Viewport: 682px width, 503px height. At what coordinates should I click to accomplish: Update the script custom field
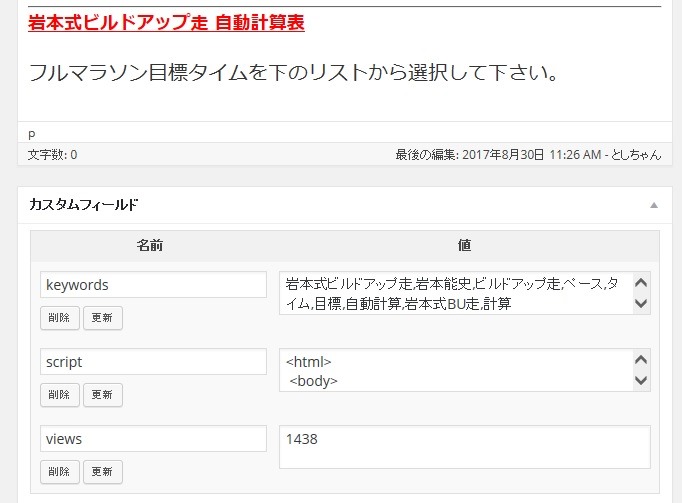(103, 395)
